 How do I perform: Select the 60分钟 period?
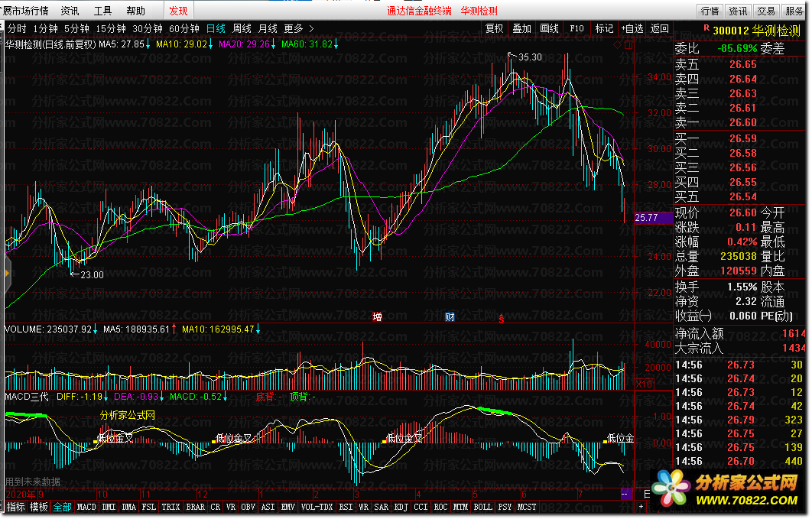click(184, 28)
